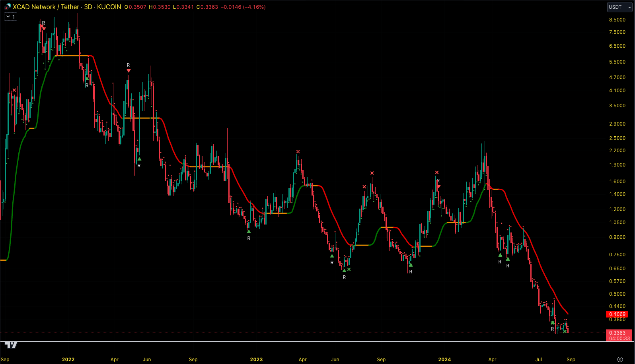Open chart settings gear icon
635x364 pixels.
coord(620,359)
